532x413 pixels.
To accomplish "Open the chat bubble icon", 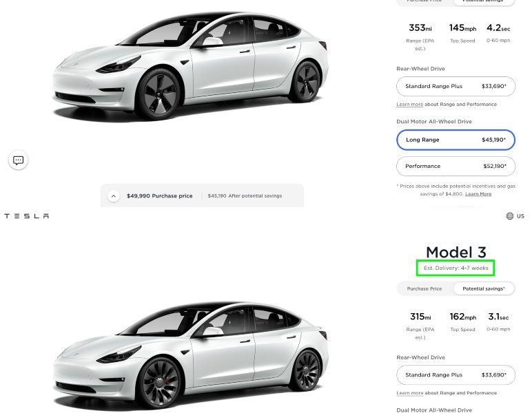I will (19, 160).
